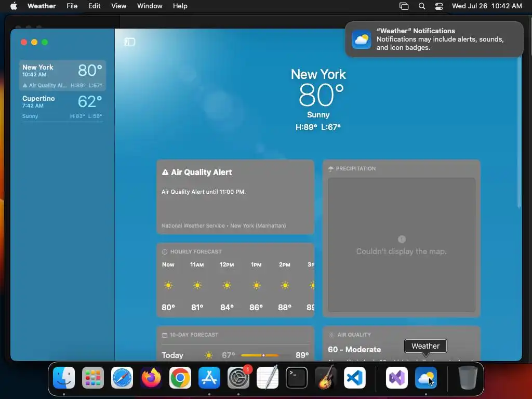Viewport: 532px width, 399px height.
Task: Open Visual Studio Code in Dock
Action: tap(355, 378)
